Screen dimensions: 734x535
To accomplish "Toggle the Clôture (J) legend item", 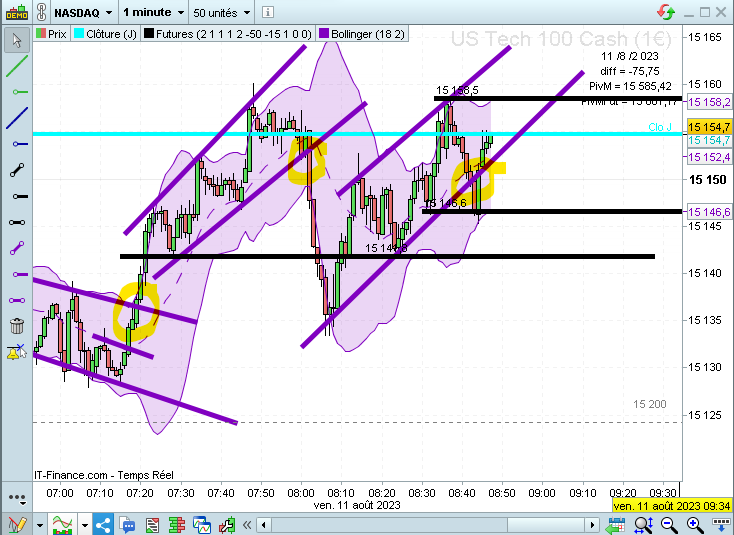I will pyautogui.click(x=106, y=34).
